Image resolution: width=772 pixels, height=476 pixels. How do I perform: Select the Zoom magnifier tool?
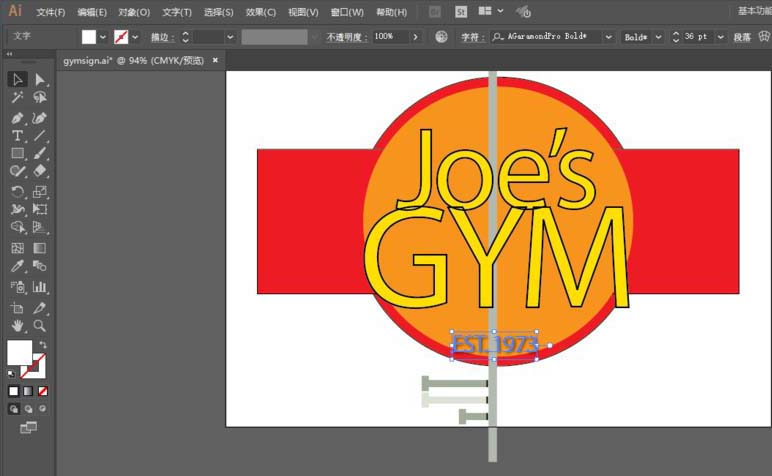pos(40,325)
